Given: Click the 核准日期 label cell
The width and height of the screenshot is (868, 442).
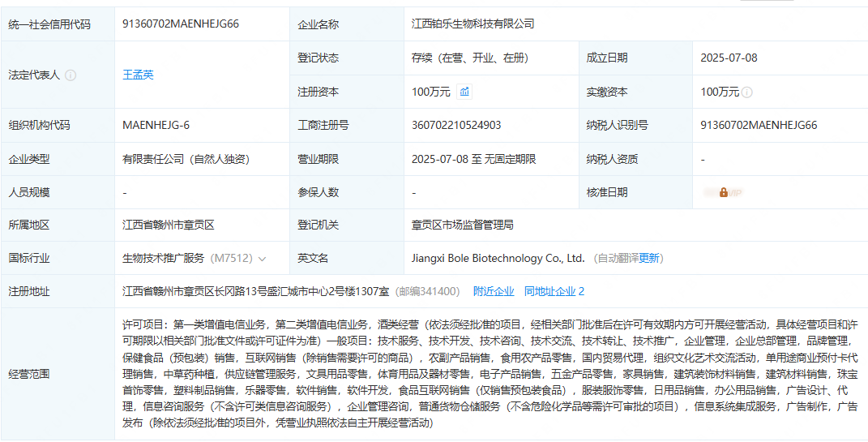Looking at the screenshot, I should click(x=635, y=193).
